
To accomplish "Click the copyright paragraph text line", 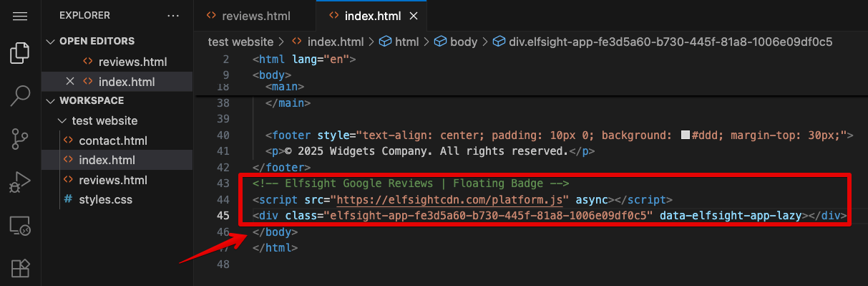I will click(x=430, y=151).
